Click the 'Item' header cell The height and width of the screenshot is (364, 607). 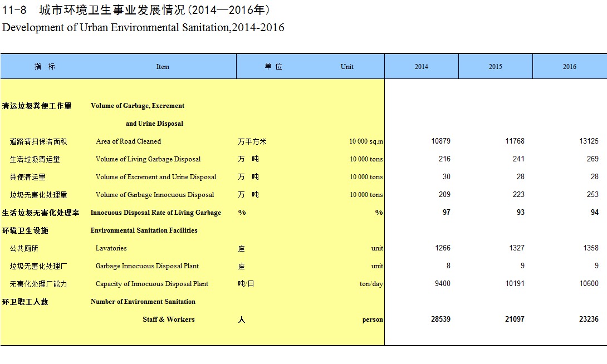click(x=163, y=67)
